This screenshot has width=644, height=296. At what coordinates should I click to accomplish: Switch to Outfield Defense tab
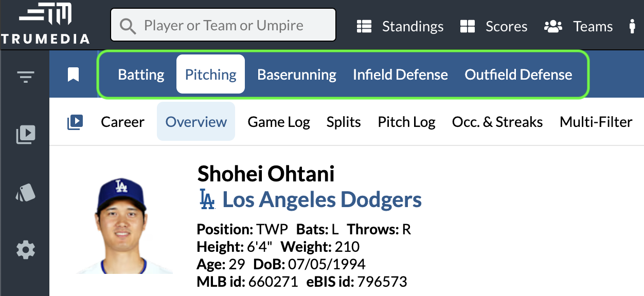(518, 75)
